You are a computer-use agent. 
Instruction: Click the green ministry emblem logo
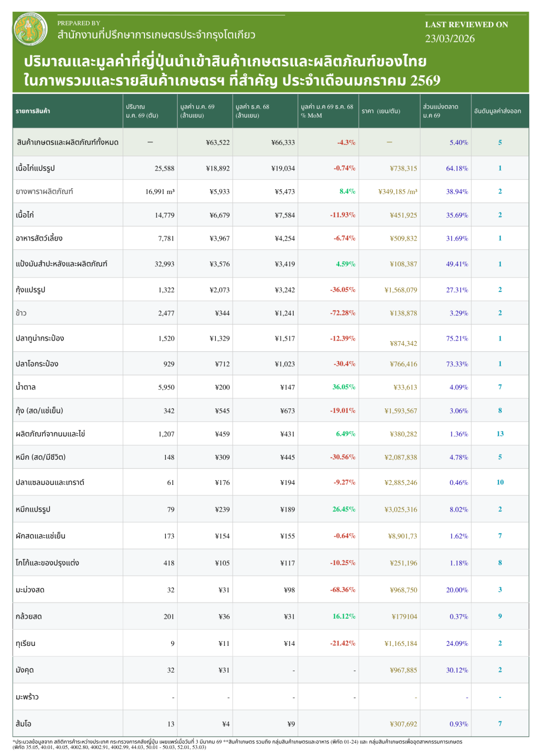[30, 29]
